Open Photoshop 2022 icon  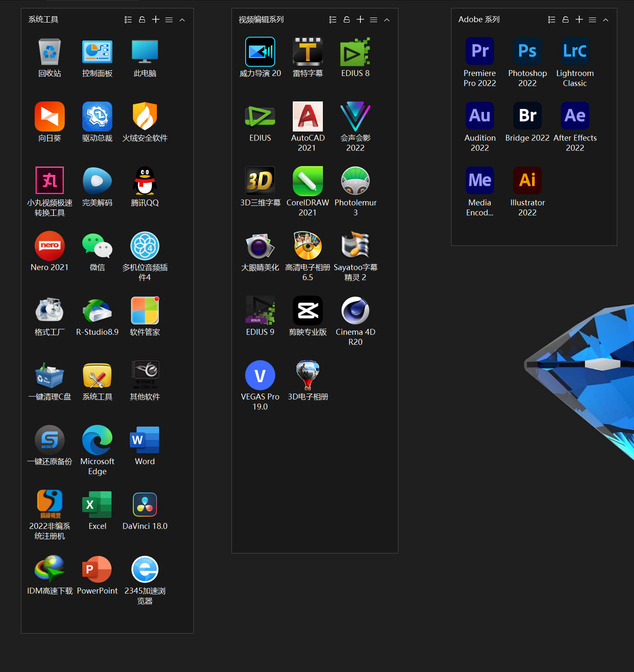tap(527, 51)
